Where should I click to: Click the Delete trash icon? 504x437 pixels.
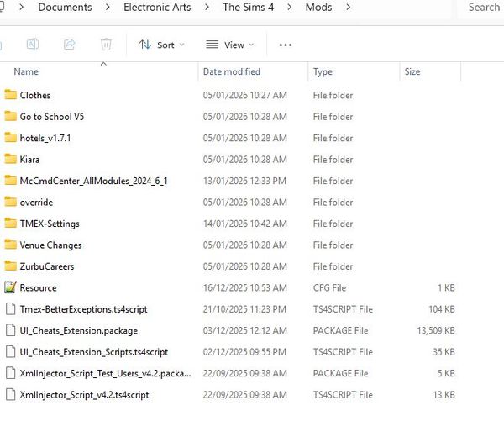click(x=106, y=45)
